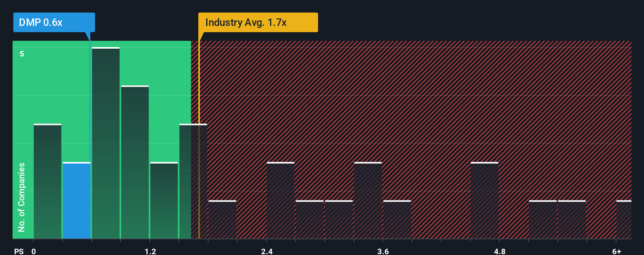Click the y-axis value 5

pos(22,54)
